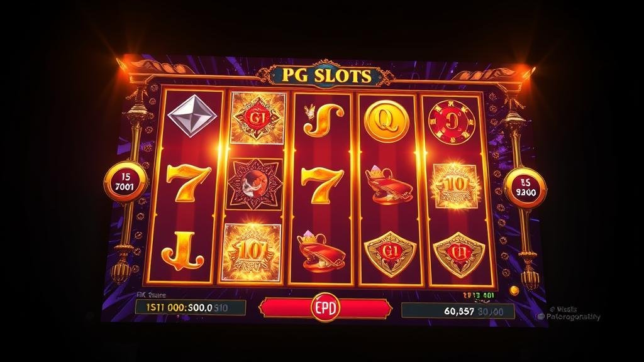This screenshot has height=362, width=644.
Task: Click the left round 7001 medallion
Action: pos(126,182)
